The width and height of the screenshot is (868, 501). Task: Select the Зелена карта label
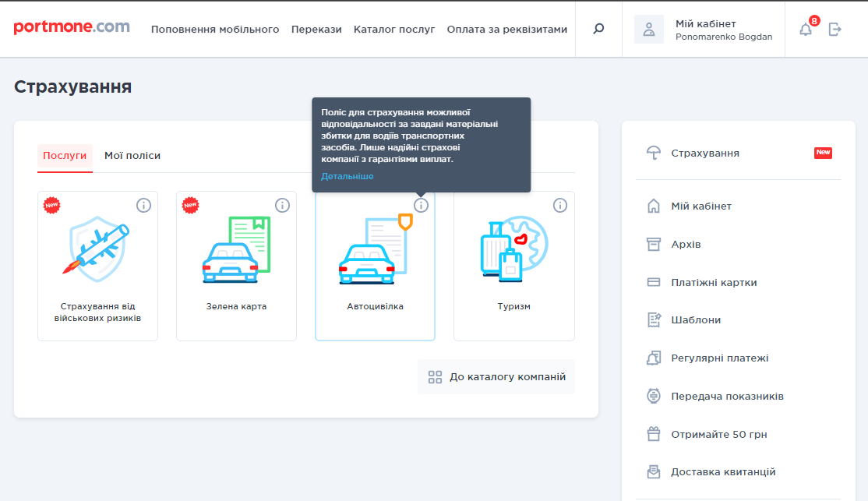click(x=236, y=306)
